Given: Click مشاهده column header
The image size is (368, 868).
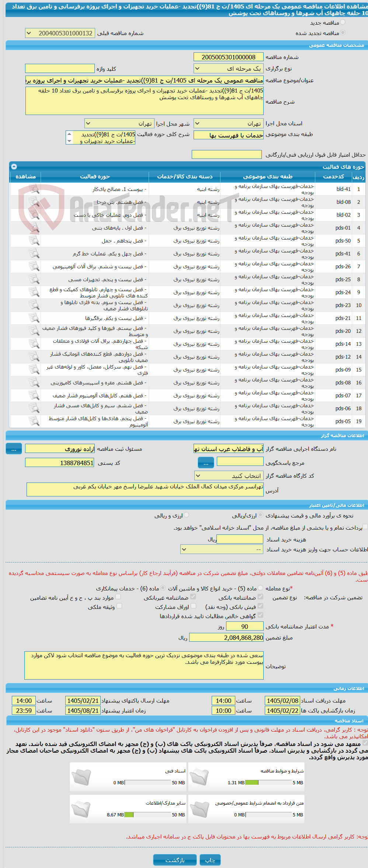Looking at the screenshot, I should pyautogui.click(x=26, y=177).
